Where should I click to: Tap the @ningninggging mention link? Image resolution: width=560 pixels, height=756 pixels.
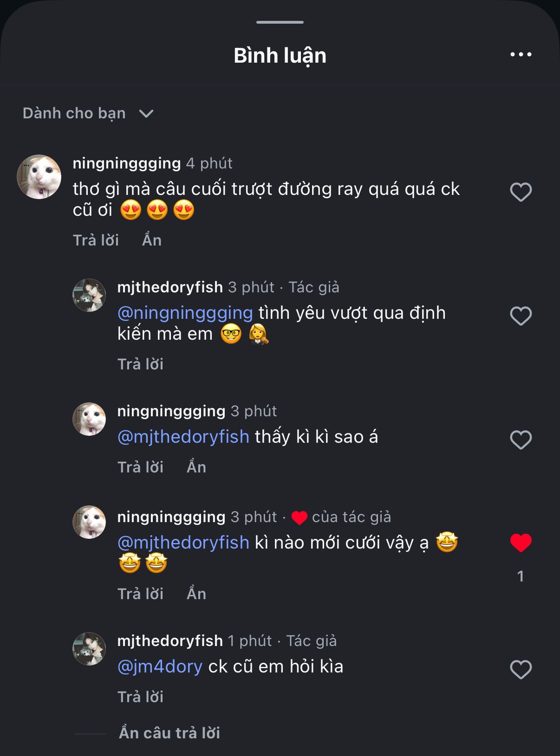click(x=185, y=313)
